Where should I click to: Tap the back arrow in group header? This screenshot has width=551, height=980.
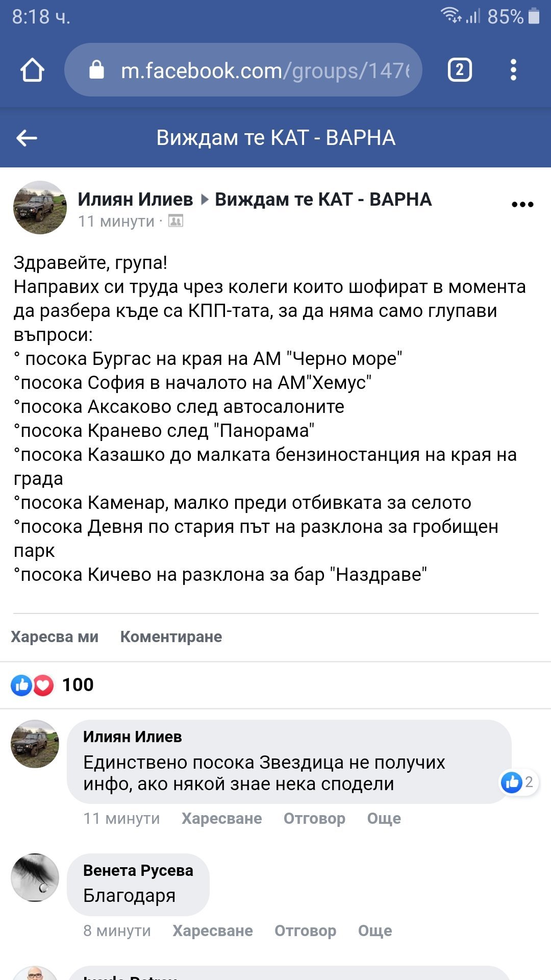[27, 138]
